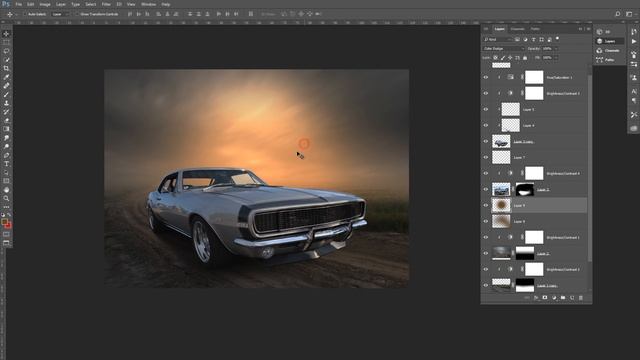Click the Lock all padlock icon
The image size is (640, 360).
(x=525, y=58)
